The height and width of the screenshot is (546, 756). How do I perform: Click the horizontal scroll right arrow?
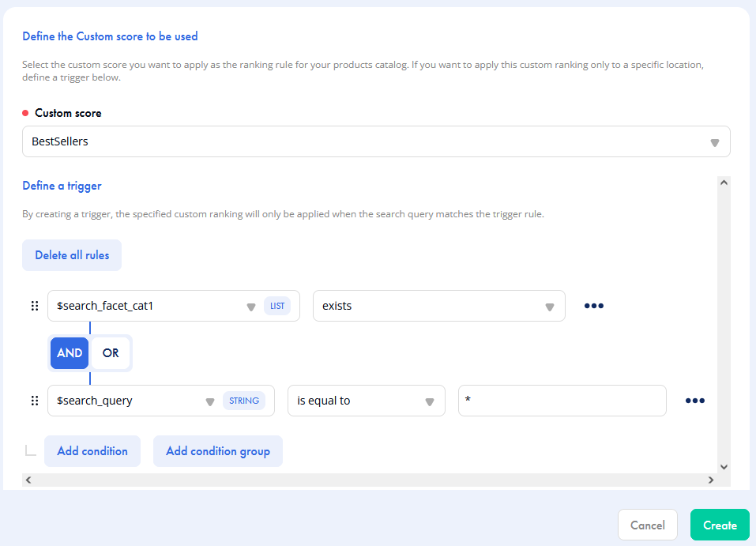711,480
